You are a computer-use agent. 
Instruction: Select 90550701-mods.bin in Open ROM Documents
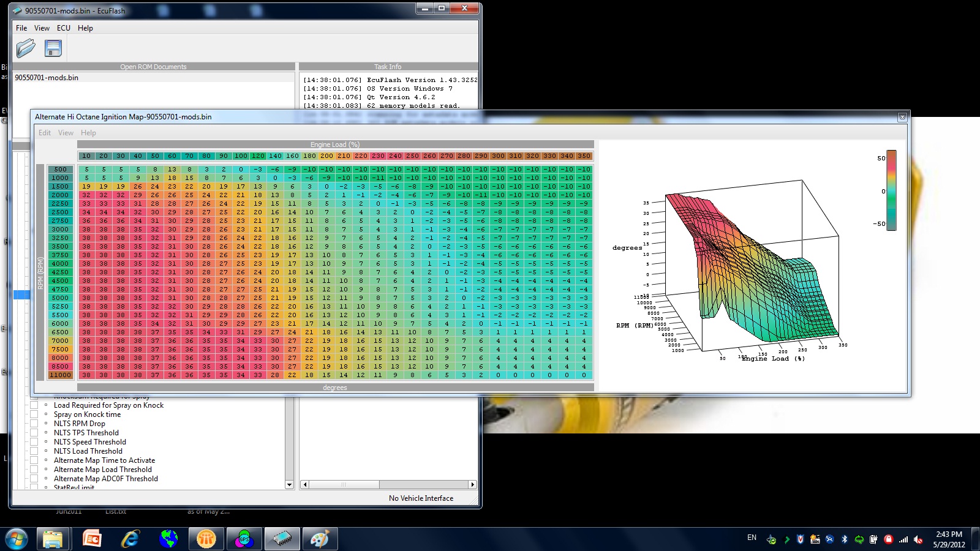click(x=47, y=78)
